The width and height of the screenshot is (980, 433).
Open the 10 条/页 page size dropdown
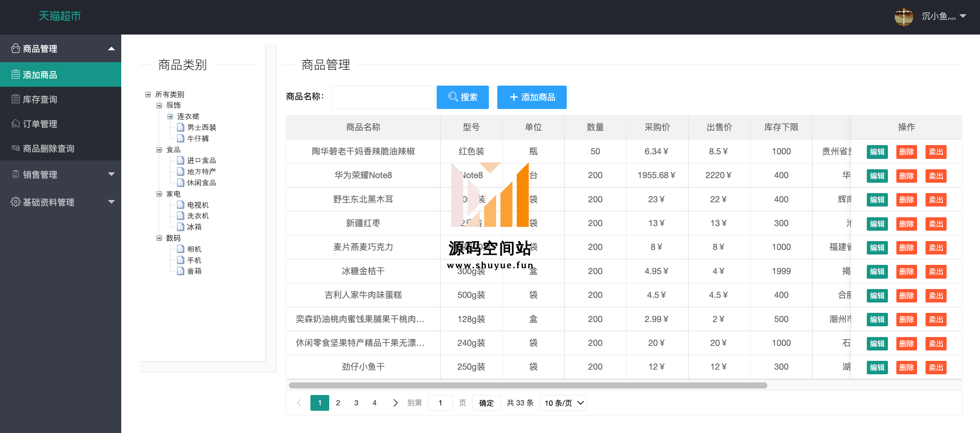point(563,403)
